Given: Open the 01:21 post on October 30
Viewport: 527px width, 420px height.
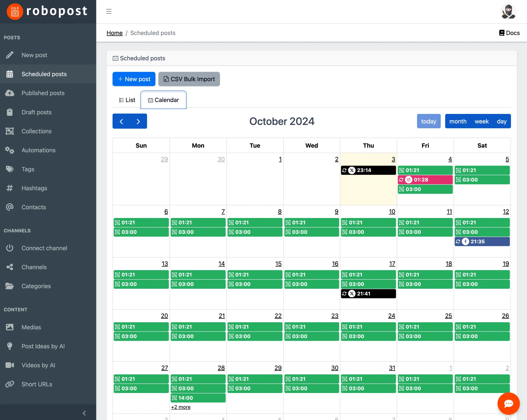Looking at the screenshot, I should pyautogui.click(x=311, y=379).
